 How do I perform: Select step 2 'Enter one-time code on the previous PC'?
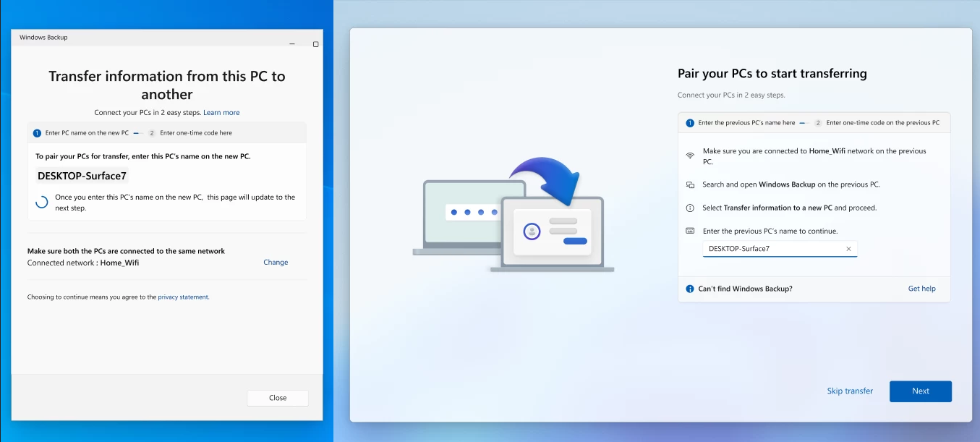click(x=877, y=123)
